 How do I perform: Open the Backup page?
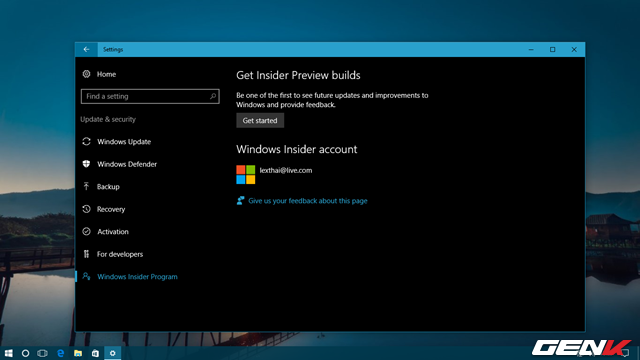pyautogui.click(x=108, y=187)
